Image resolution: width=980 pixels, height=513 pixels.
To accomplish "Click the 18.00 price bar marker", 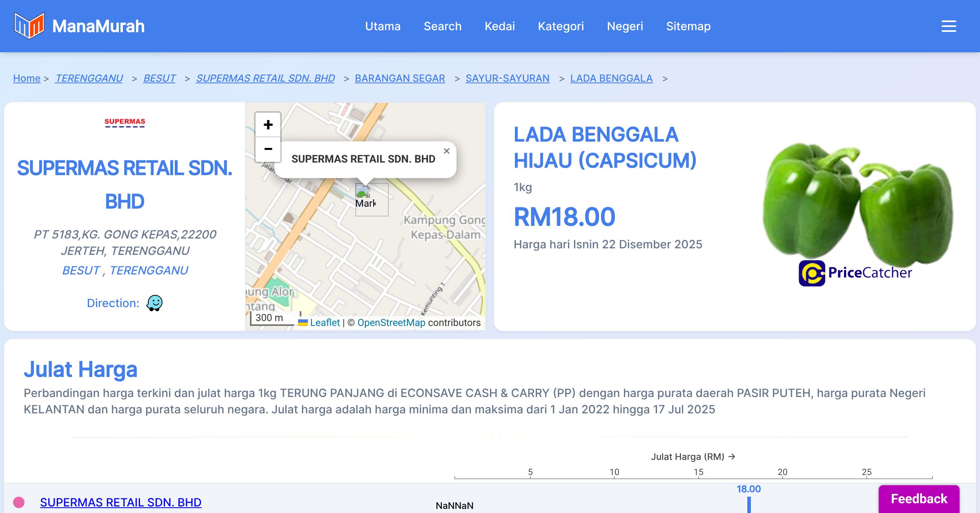I will point(749,504).
